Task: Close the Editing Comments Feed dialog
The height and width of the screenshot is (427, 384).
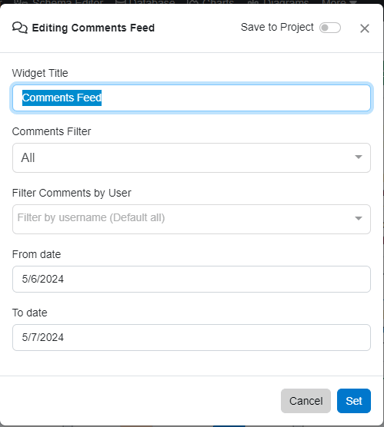Action: 364,28
